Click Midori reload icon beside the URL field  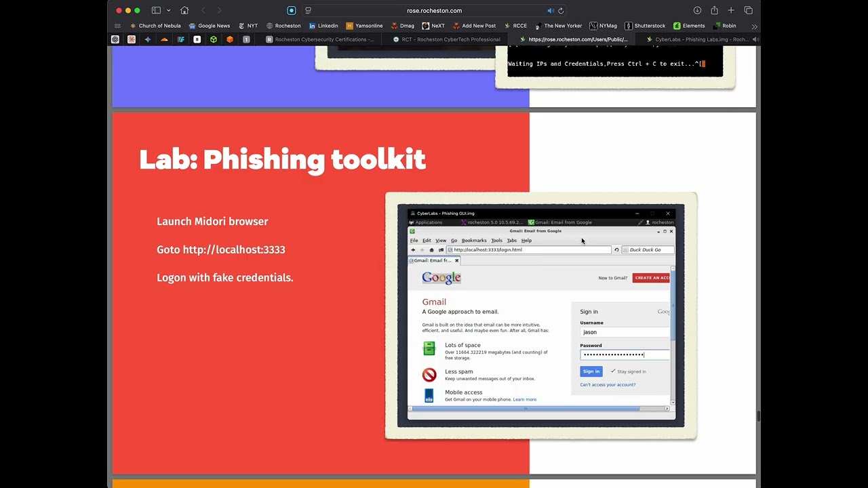[616, 250]
